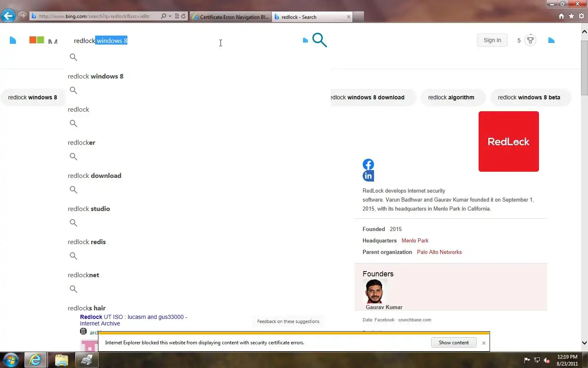Click the Action Center flag tray icon
The image size is (588, 368).
(x=527, y=360)
